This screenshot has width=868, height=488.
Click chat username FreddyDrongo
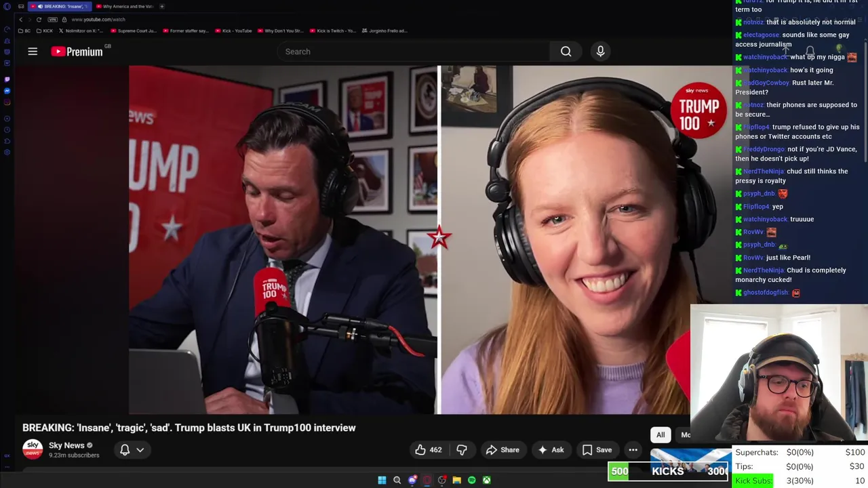pyautogui.click(x=764, y=149)
